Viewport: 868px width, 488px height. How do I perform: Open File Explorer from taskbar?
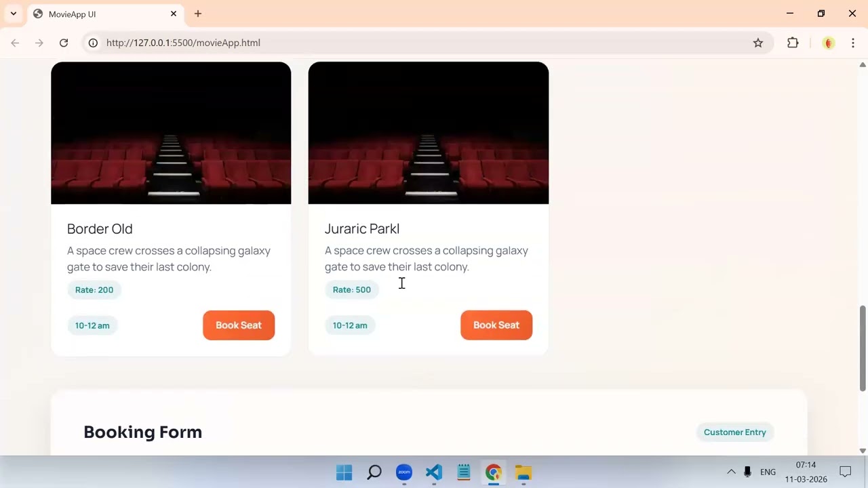[524, 472]
